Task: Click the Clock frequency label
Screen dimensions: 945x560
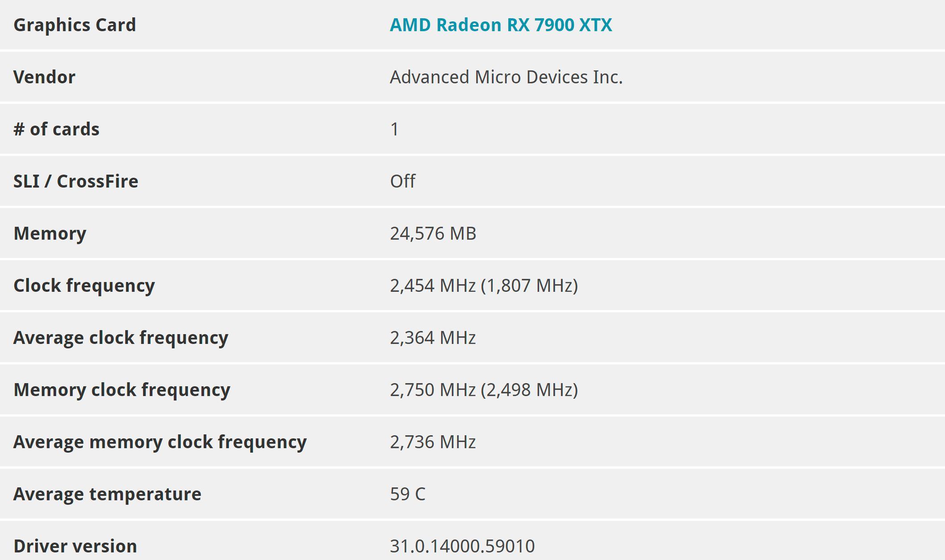Action: (x=84, y=286)
